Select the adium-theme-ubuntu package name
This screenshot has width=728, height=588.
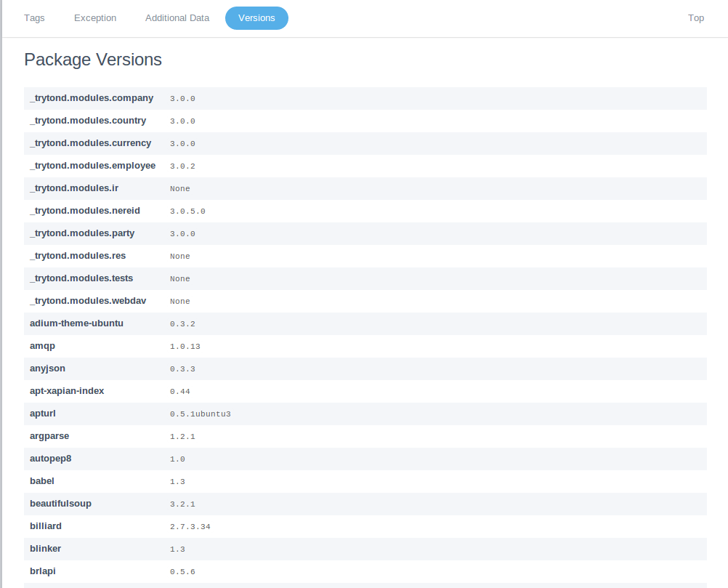[x=76, y=323]
